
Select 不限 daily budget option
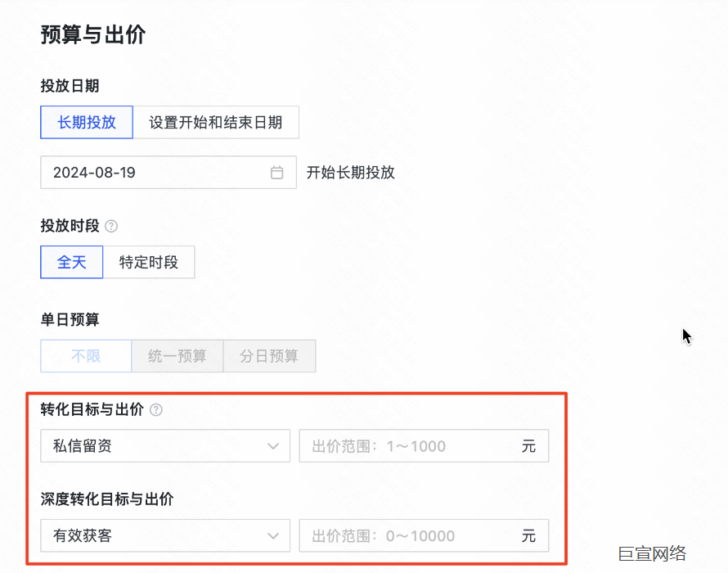pos(86,356)
